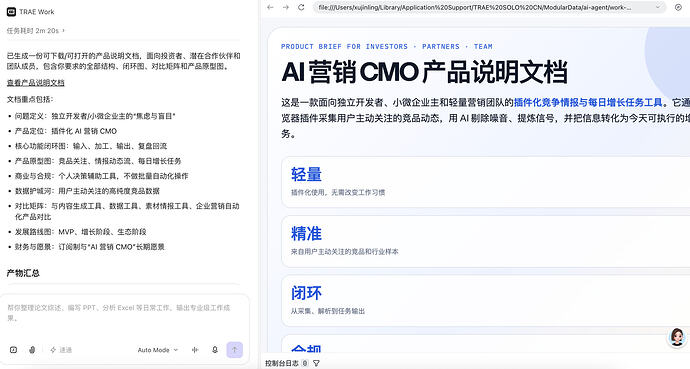Click the hand-shaped icon in chat toolbar
Viewport: 690px width, 369px height.
[32, 350]
